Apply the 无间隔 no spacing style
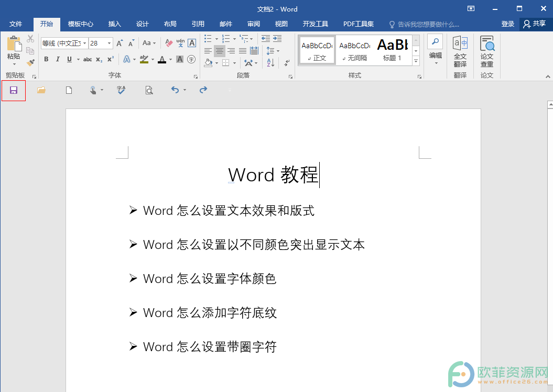 (355, 50)
